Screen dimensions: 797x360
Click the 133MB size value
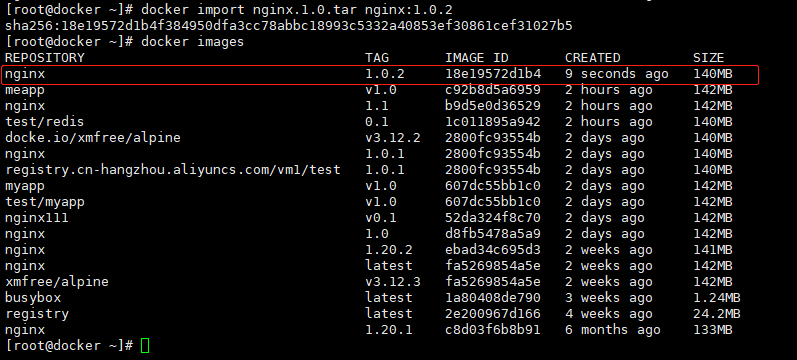click(713, 329)
